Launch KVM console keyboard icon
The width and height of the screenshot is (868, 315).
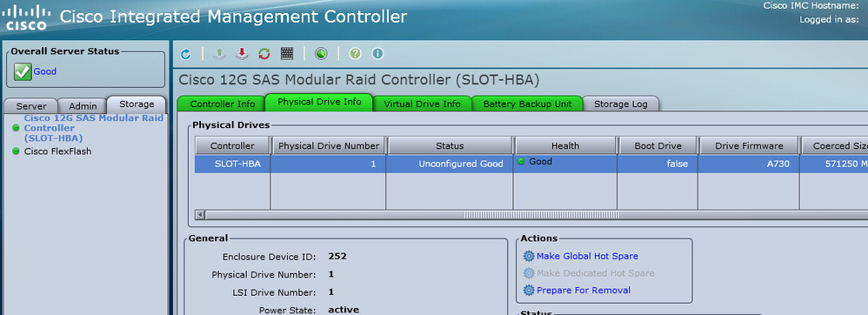pyautogui.click(x=287, y=54)
